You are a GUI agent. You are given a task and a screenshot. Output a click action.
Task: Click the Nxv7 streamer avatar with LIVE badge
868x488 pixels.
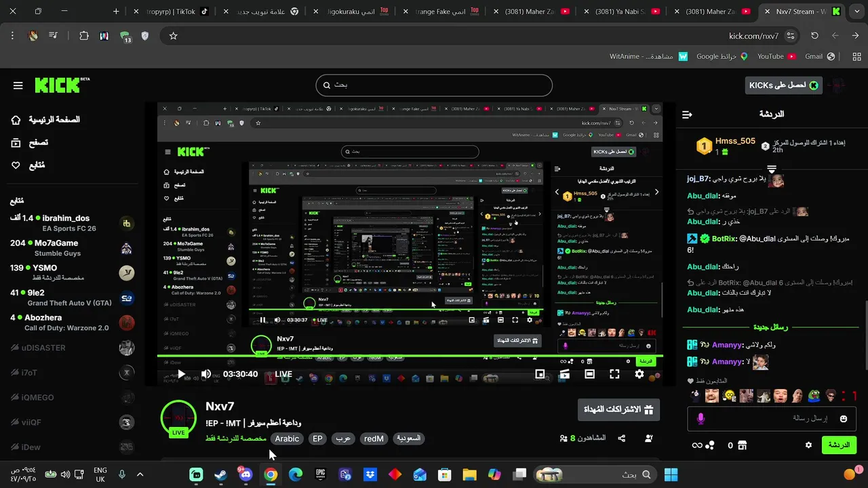click(178, 418)
